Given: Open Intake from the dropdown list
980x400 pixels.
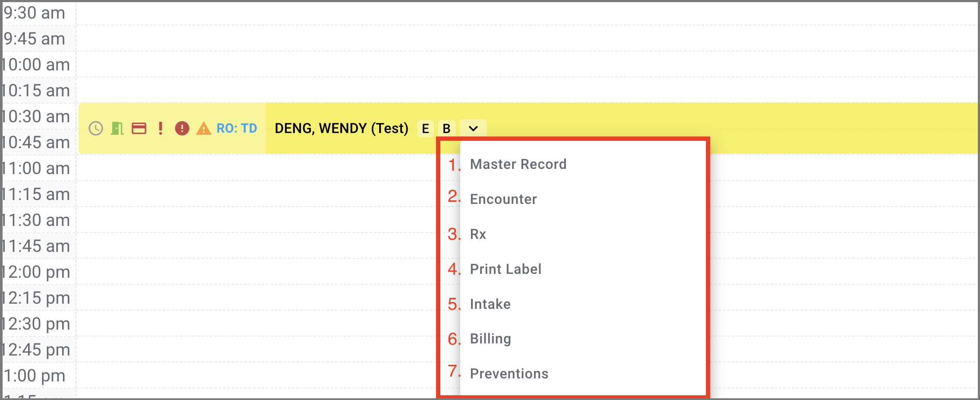Looking at the screenshot, I should [x=490, y=304].
